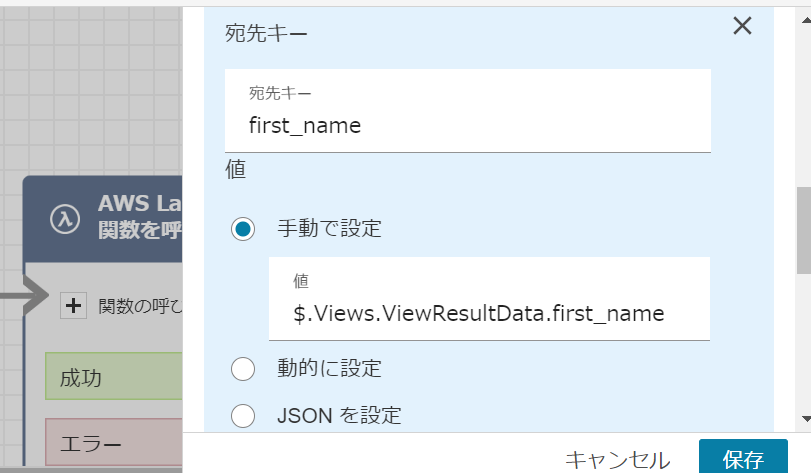The height and width of the screenshot is (473, 811).
Task: Select the エラー branch output
Action: click(x=114, y=443)
